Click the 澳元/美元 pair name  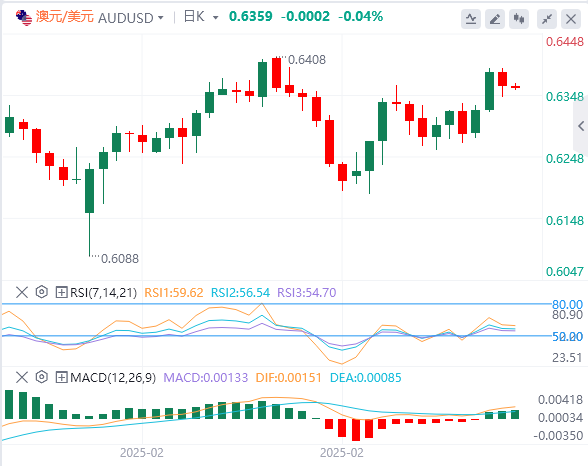(64, 17)
